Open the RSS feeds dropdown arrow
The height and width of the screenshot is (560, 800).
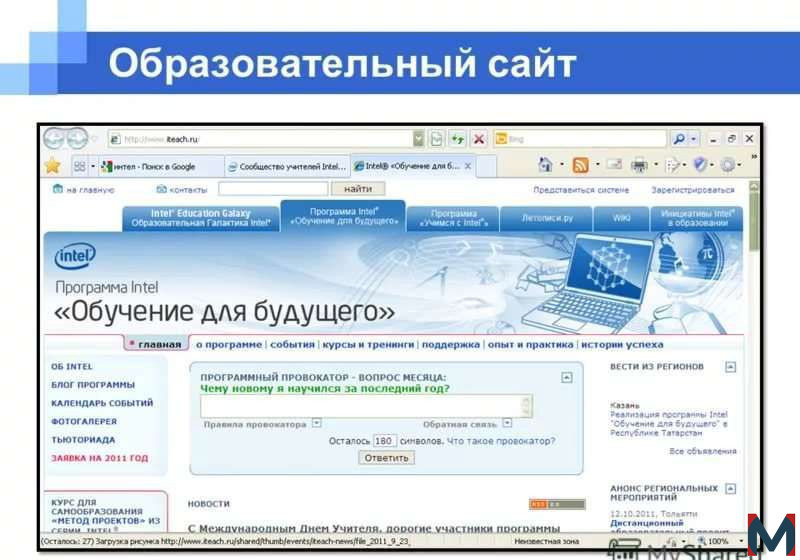597,165
